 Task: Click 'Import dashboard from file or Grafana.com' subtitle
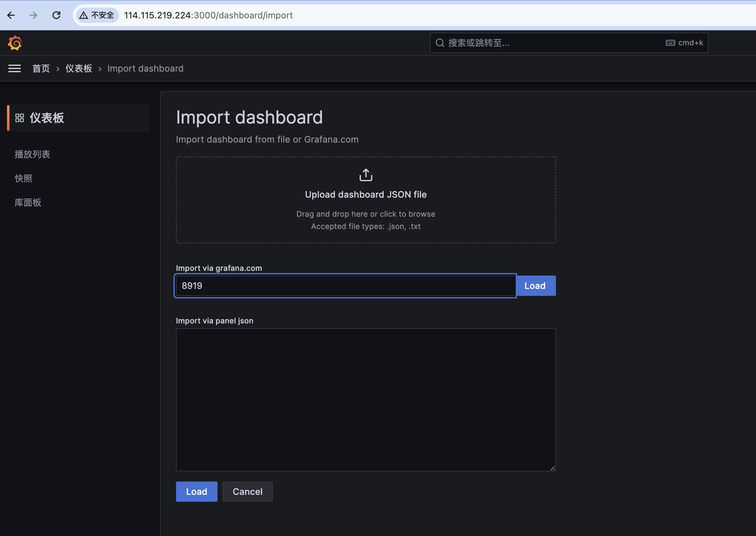267,139
